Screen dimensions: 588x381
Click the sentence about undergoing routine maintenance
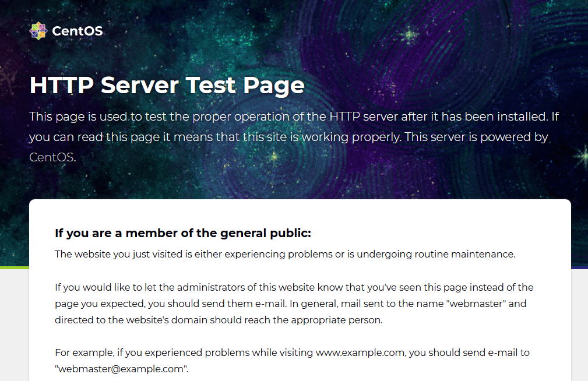tap(285, 254)
